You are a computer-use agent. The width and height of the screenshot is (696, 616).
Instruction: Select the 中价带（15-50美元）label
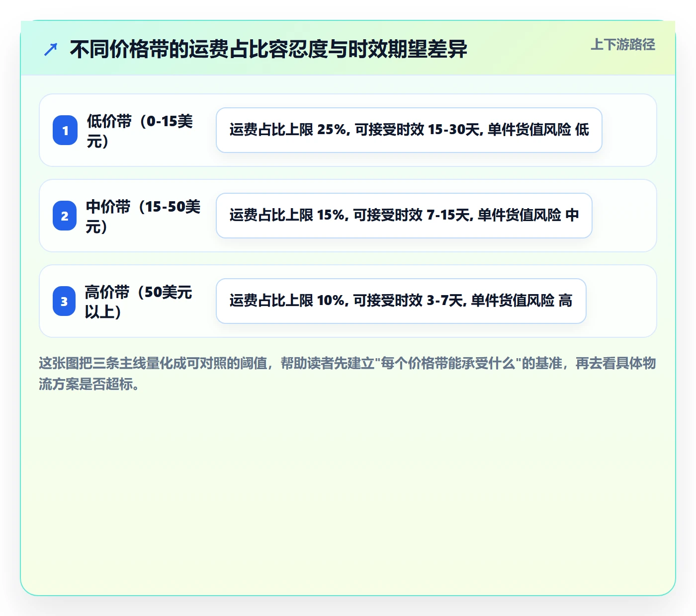click(x=143, y=216)
